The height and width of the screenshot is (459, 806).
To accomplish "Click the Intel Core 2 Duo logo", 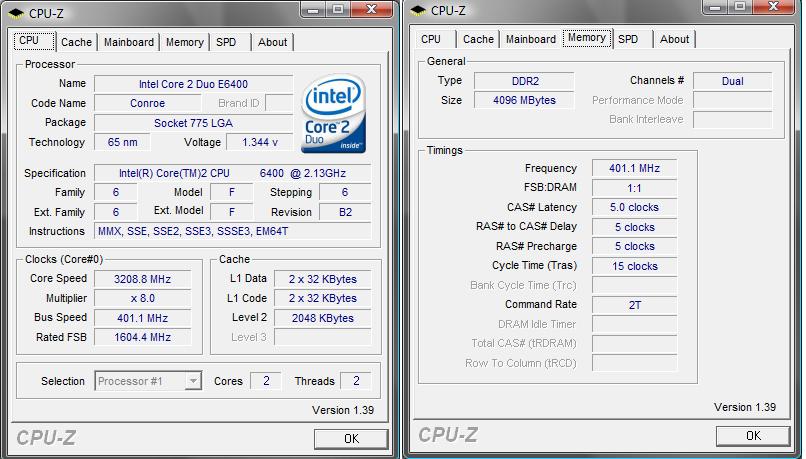I will 334,114.
